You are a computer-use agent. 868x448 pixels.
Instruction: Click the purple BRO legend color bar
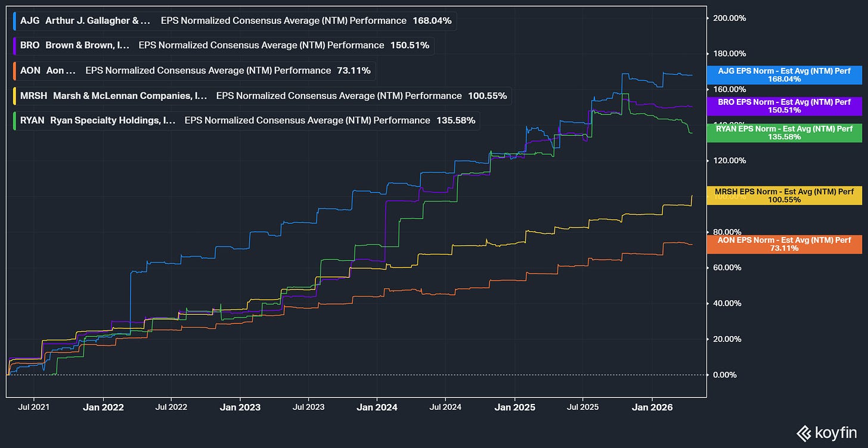(x=14, y=45)
